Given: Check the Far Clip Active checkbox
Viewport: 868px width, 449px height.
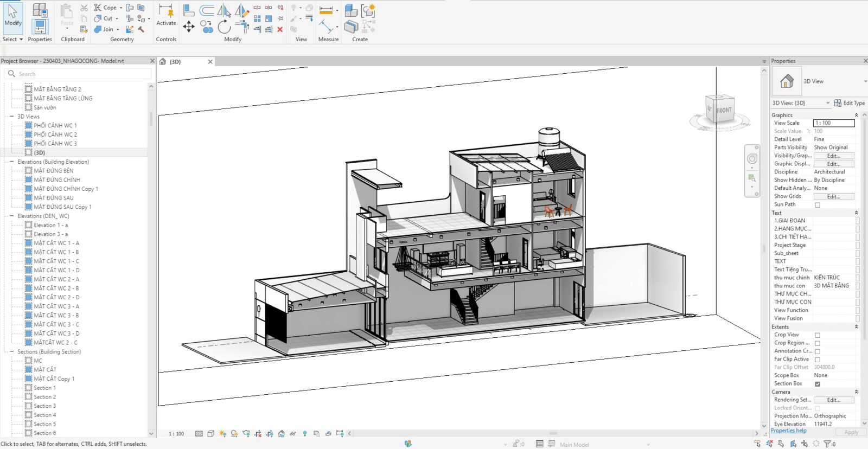Looking at the screenshot, I should pos(818,360).
